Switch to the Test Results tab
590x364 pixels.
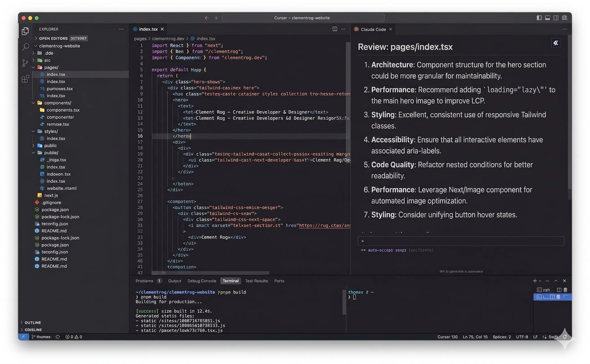pyautogui.click(x=256, y=281)
